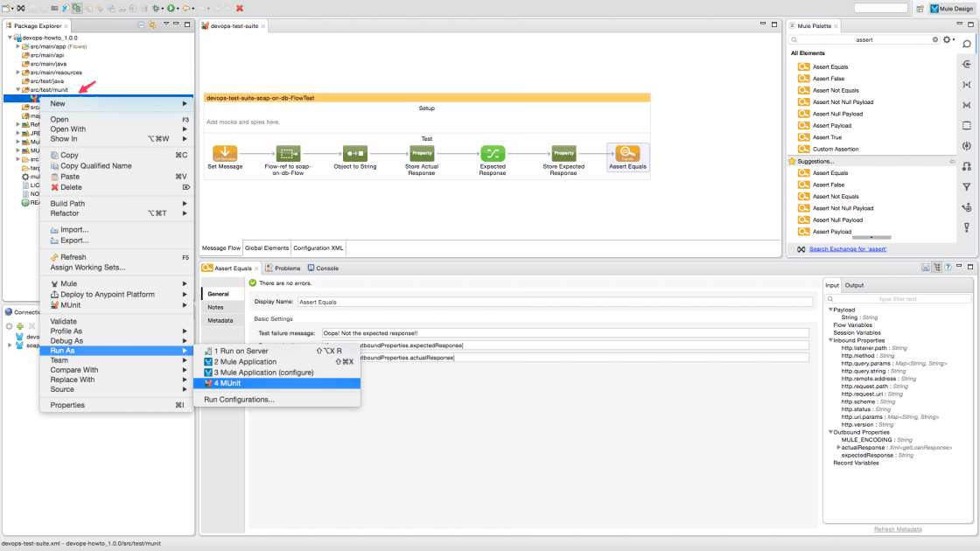This screenshot has height=551, width=980.
Task: Click Collapse All in Package Explorer
Action: (x=141, y=24)
